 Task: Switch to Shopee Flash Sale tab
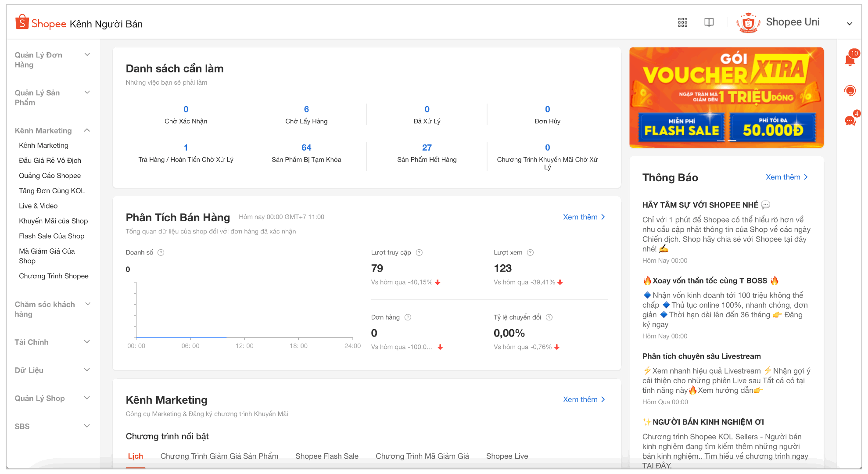pos(326,456)
